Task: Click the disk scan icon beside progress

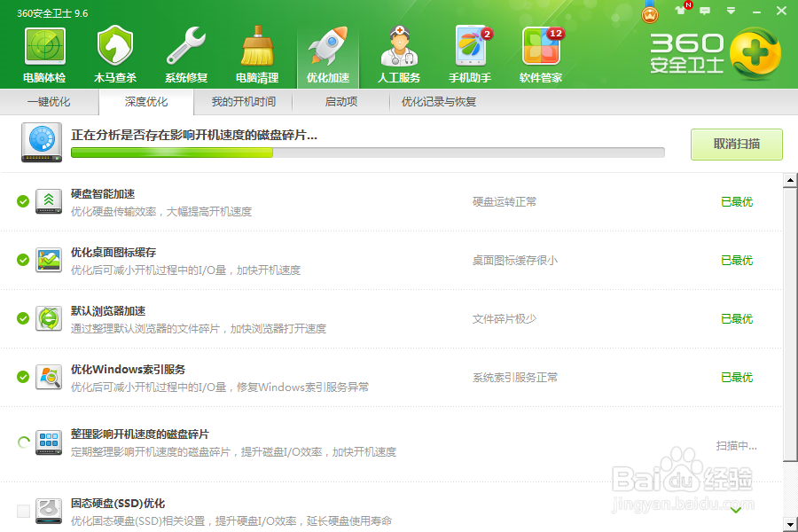Action: coord(42,142)
